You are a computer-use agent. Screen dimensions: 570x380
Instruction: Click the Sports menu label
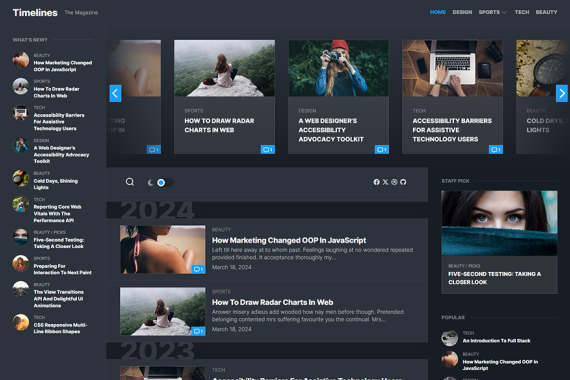point(489,12)
